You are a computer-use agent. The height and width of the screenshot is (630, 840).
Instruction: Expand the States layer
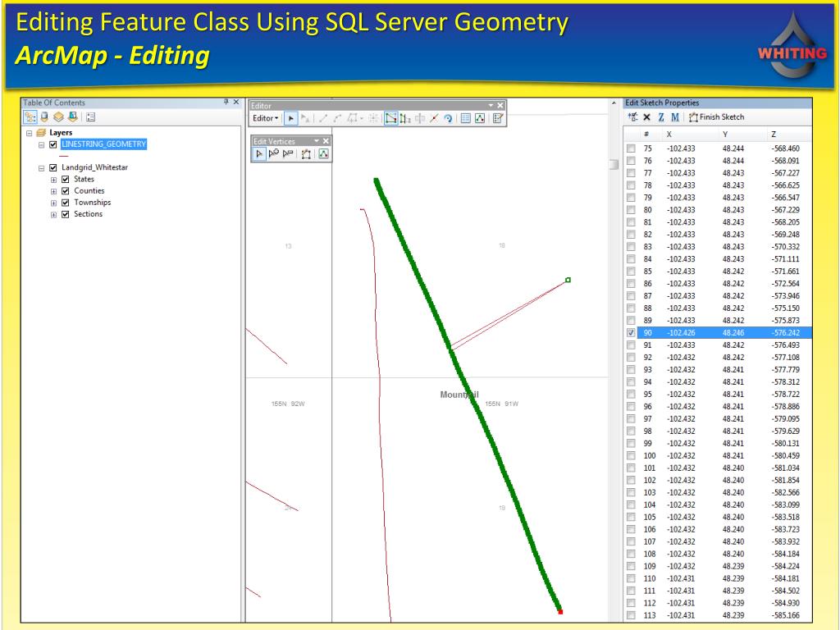(x=53, y=180)
